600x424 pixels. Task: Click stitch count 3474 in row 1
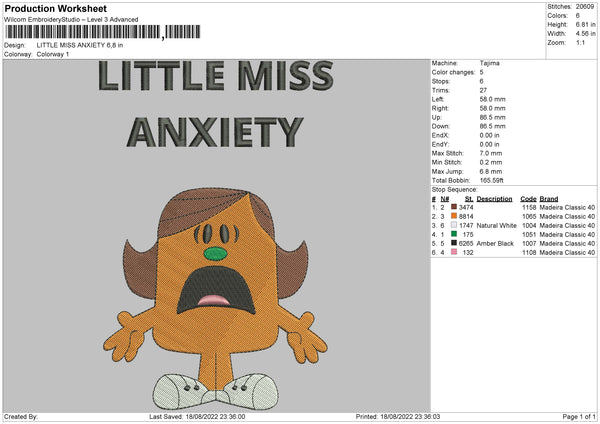[x=466, y=207]
